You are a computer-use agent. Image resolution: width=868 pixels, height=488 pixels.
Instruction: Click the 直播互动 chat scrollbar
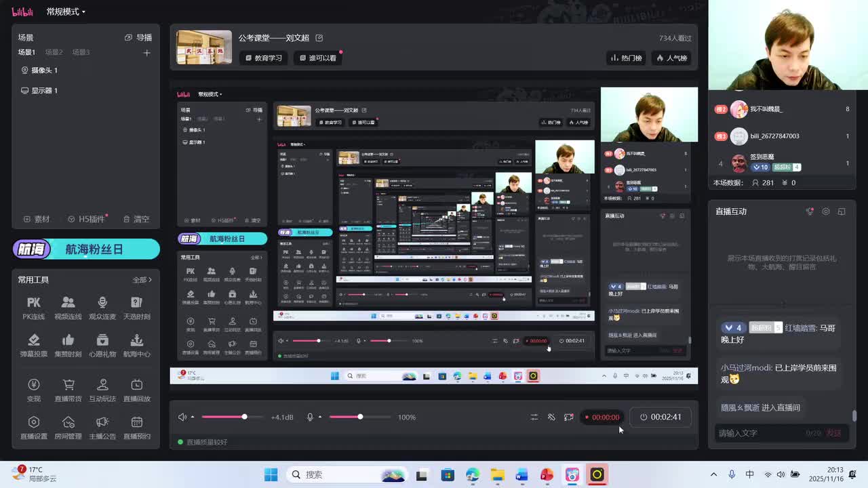point(854,415)
